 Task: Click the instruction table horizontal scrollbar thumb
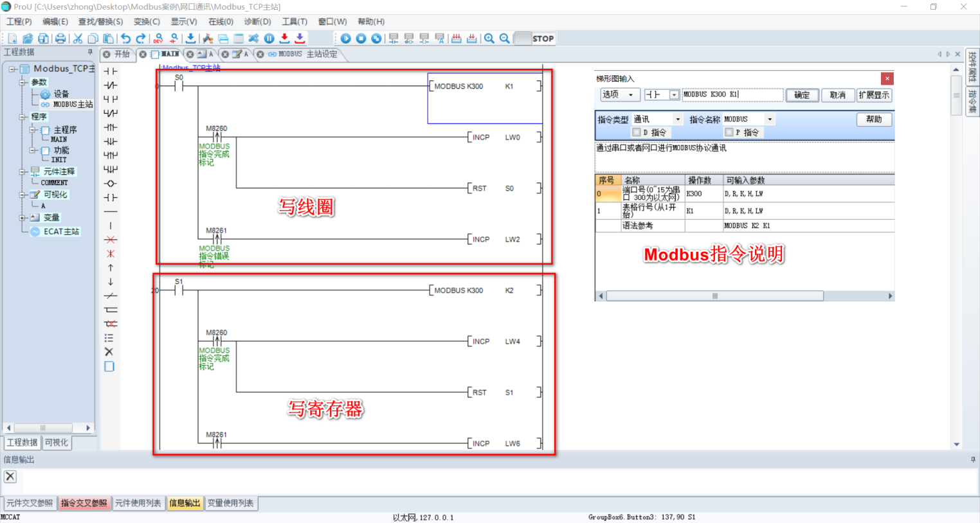[714, 296]
